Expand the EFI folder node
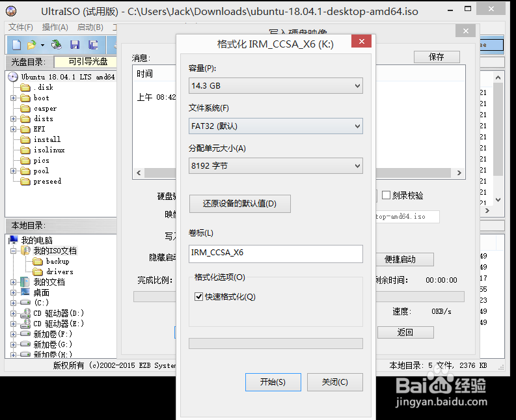 coord(13,130)
